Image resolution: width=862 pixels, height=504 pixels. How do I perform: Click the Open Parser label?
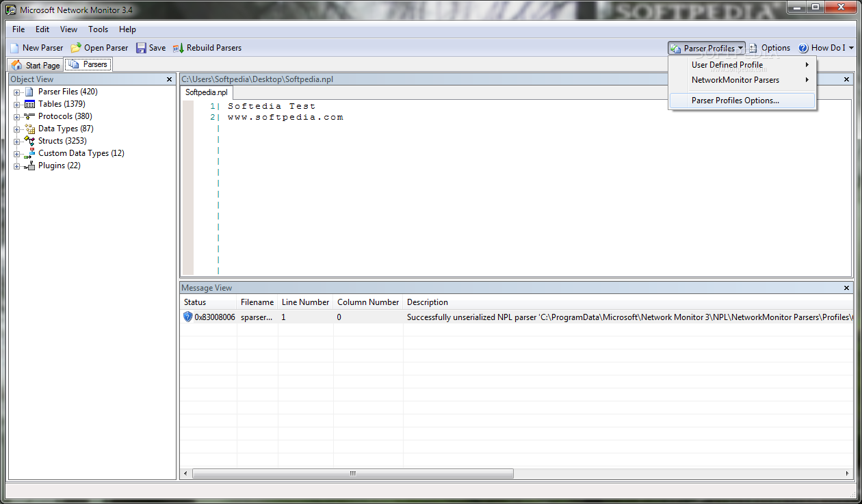click(106, 48)
